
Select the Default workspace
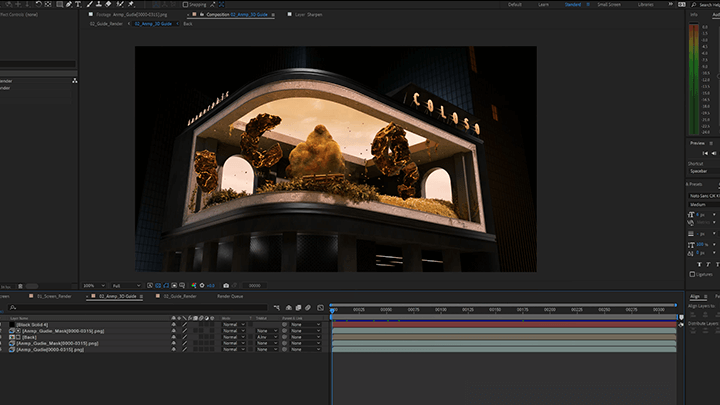coord(515,5)
